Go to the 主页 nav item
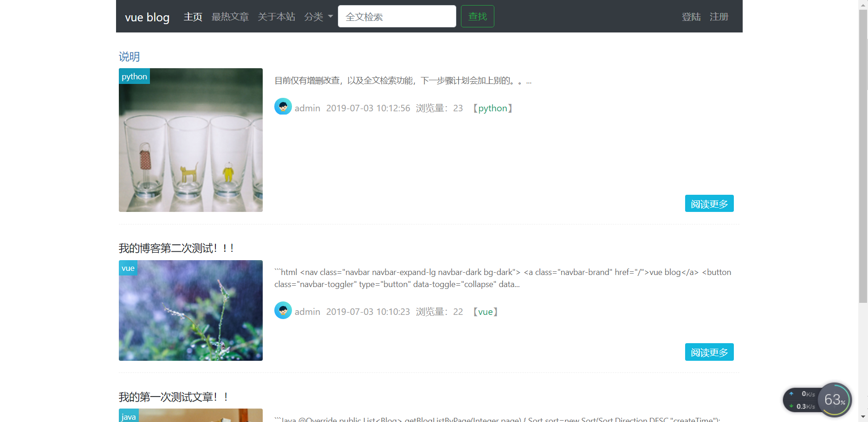Image resolution: width=868 pixels, height=422 pixels. tap(193, 17)
